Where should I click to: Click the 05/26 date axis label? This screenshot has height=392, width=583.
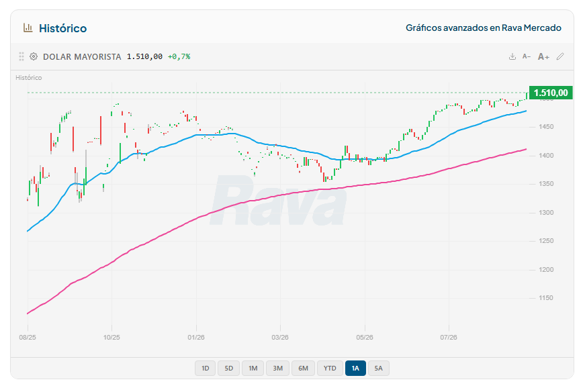click(364, 338)
